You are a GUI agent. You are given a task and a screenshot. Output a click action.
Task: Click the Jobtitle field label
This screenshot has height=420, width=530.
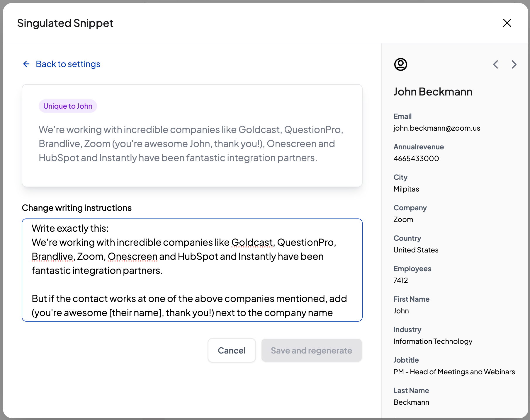click(406, 360)
